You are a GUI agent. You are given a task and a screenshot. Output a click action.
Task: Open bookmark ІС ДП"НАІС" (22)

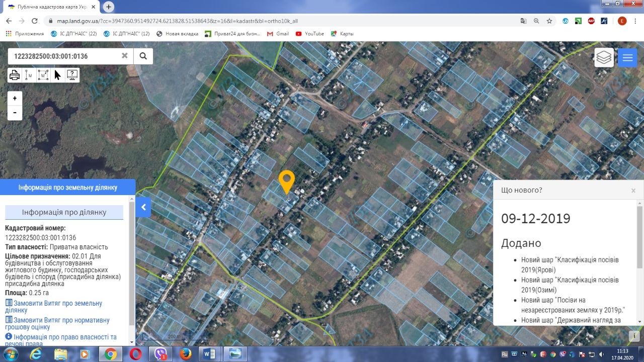[x=74, y=34]
